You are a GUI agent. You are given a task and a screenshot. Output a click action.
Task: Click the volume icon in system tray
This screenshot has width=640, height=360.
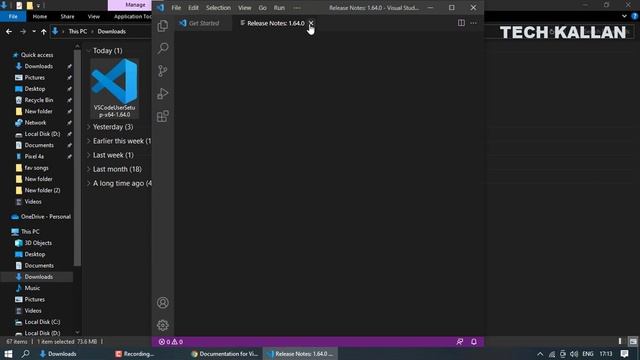click(x=574, y=354)
